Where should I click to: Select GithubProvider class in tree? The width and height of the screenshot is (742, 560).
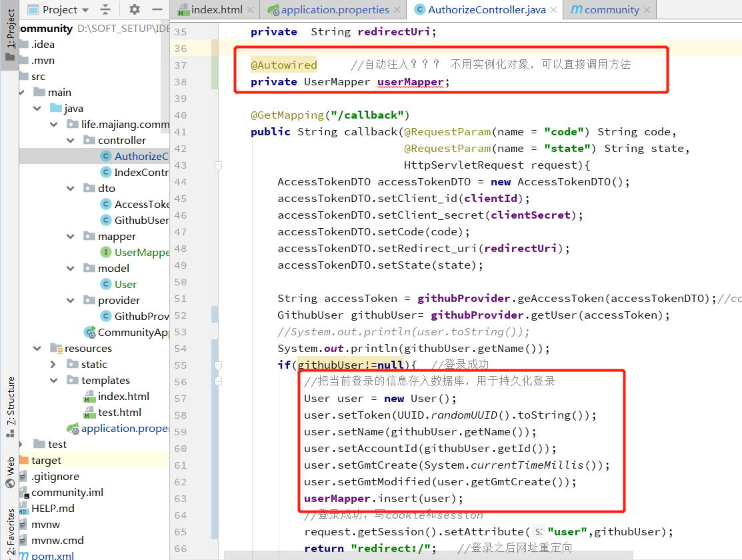(x=135, y=316)
